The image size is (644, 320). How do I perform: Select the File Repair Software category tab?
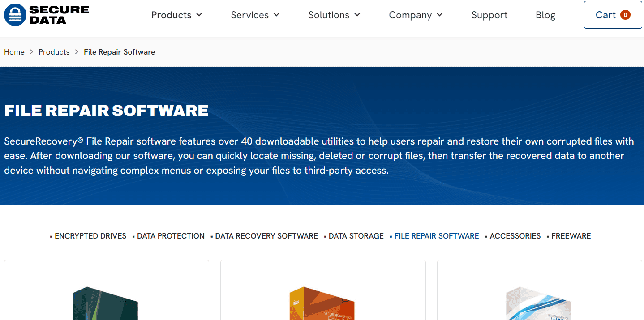[437, 236]
